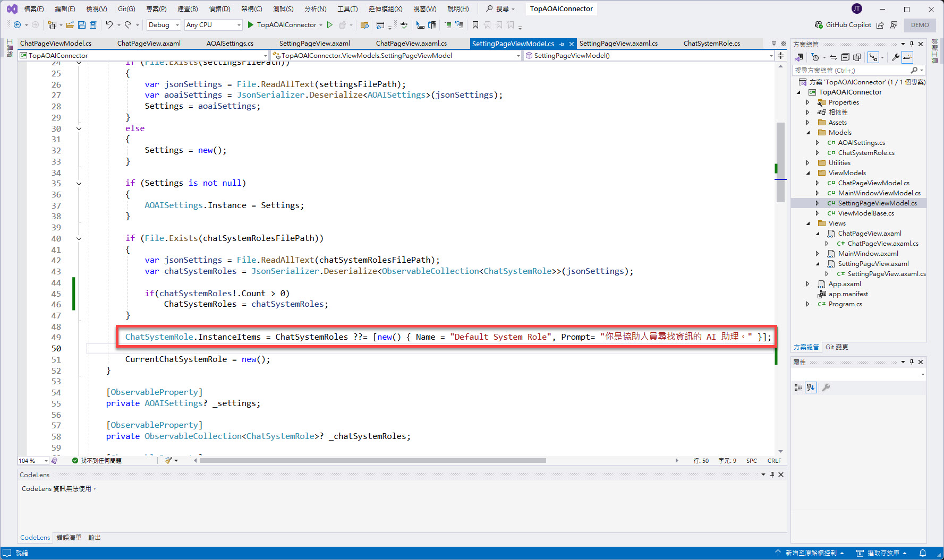Collapse the else block at line 30
Screen dimensions: 944x560
click(x=79, y=128)
